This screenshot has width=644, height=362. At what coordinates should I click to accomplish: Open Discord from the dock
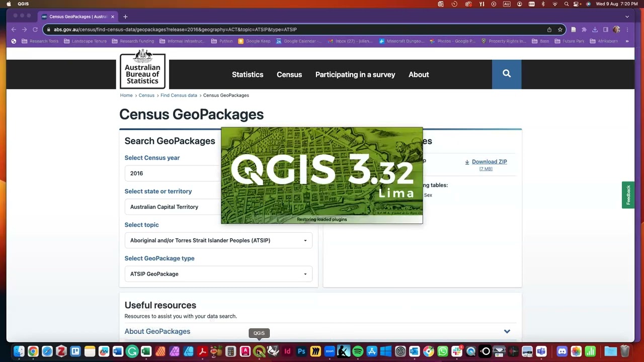pos(562,351)
